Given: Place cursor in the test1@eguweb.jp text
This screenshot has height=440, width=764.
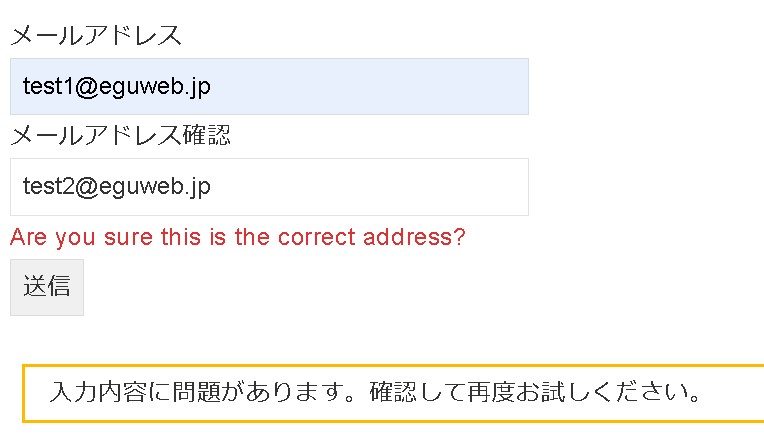Looking at the screenshot, I should click(116, 87).
